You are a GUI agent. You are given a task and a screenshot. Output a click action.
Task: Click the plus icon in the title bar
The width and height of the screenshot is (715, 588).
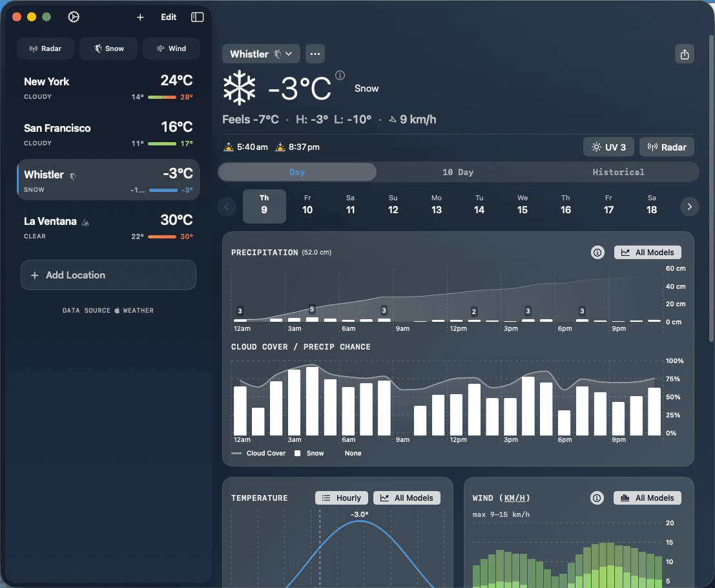pyautogui.click(x=140, y=17)
